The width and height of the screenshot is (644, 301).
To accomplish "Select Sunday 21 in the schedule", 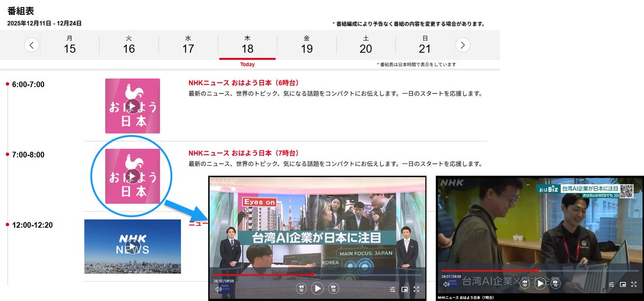I will [x=425, y=45].
